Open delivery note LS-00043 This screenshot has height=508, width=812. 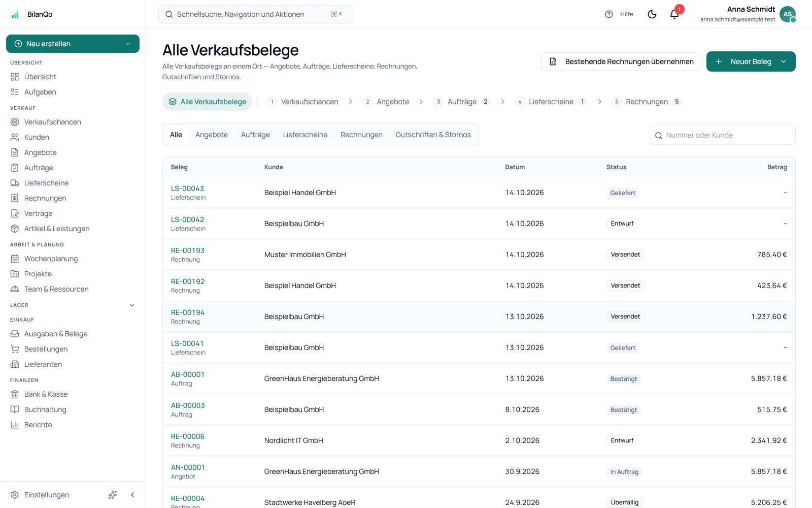tap(187, 188)
